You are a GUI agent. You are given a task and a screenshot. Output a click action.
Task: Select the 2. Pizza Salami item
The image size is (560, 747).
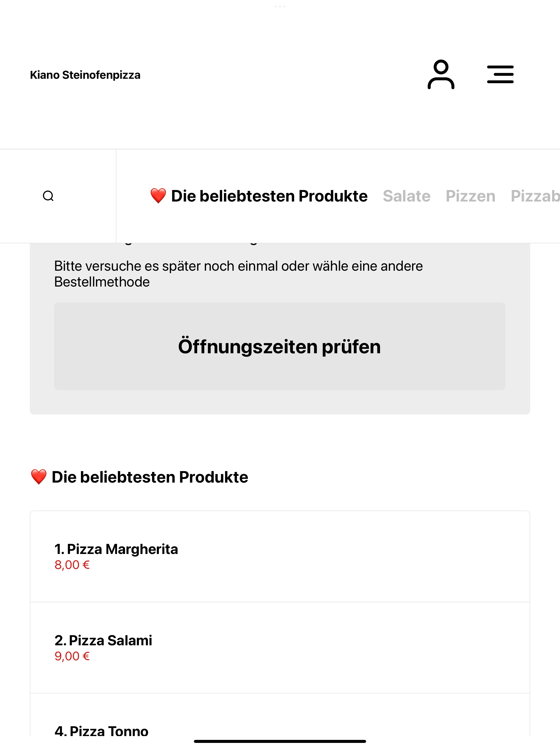(x=280, y=647)
